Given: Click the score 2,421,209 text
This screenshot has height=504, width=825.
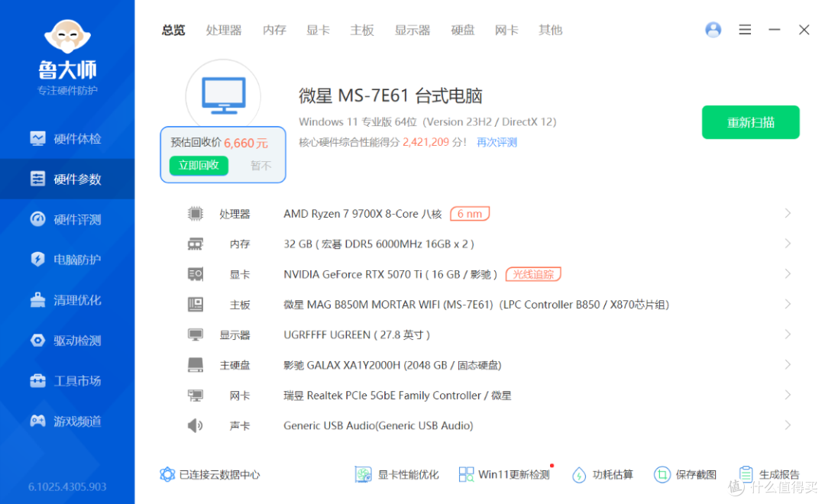Looking at the screenshot, I should tap(426, 142).
